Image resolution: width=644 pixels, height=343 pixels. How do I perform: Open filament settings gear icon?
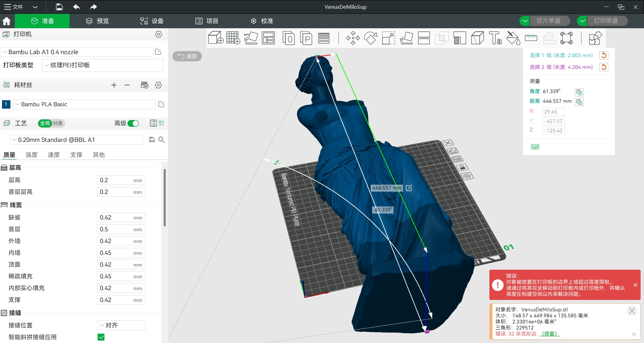(158, 85)
